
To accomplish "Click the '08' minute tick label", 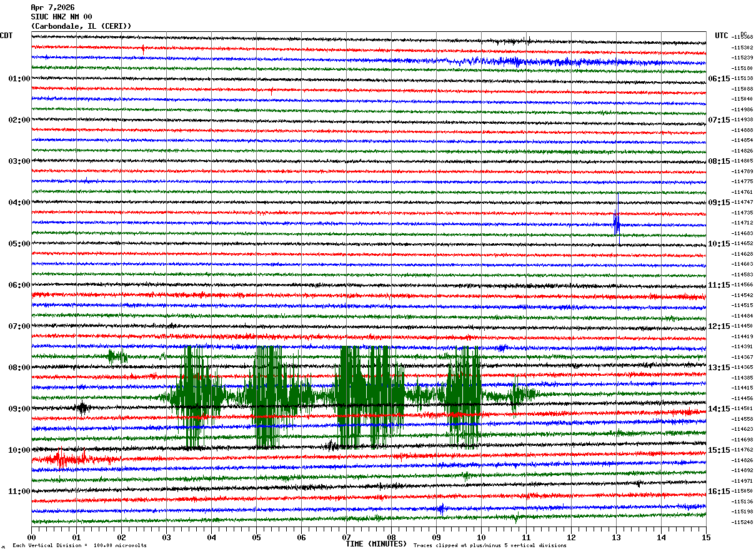I will tap(391, 537).
